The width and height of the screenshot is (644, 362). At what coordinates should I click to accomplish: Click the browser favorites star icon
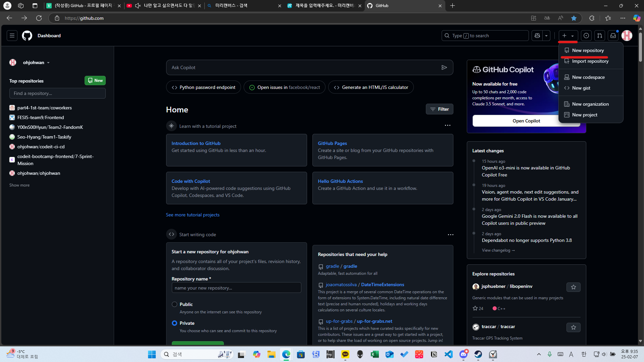tap(574, 18)
